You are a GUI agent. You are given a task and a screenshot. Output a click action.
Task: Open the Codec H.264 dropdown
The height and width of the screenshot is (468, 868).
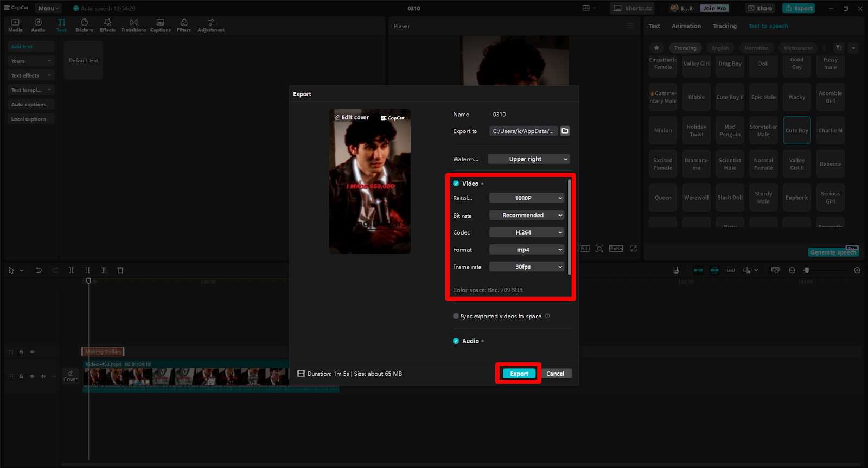pyautogui.click(x=527, y=232)
